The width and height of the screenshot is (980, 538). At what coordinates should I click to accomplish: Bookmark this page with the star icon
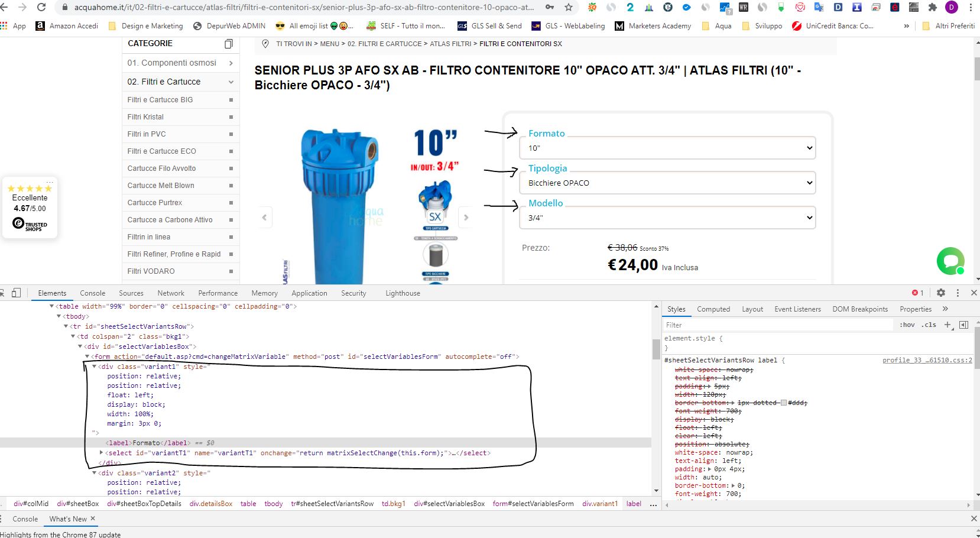click(x=569, y=8)
